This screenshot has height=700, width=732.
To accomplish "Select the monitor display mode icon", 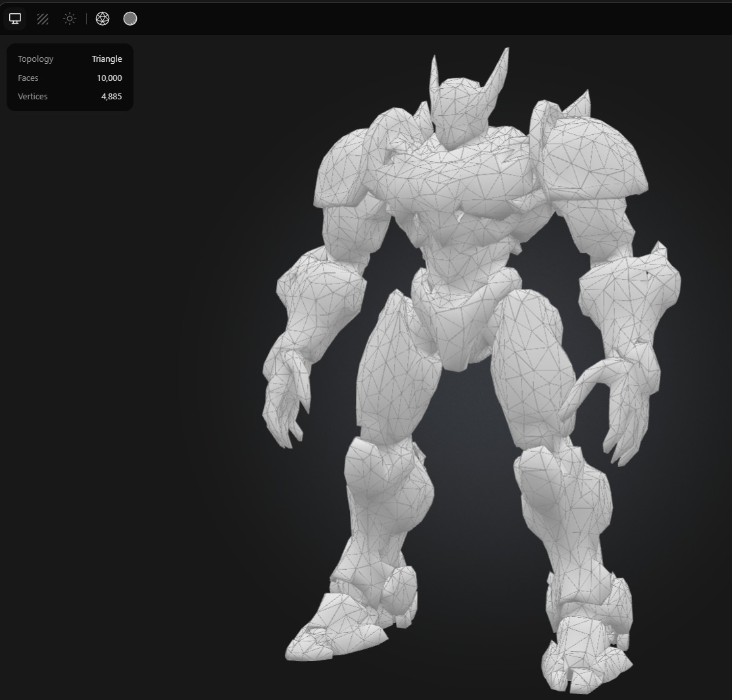I will pos(15,18).
